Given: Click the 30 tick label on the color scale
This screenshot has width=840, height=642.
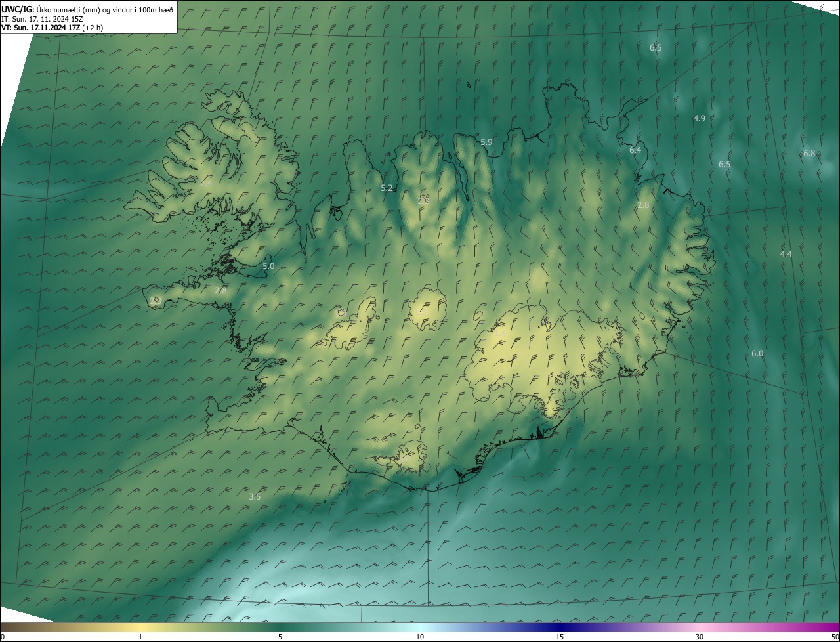Looking at the screenshot, I should click(700, 637).
